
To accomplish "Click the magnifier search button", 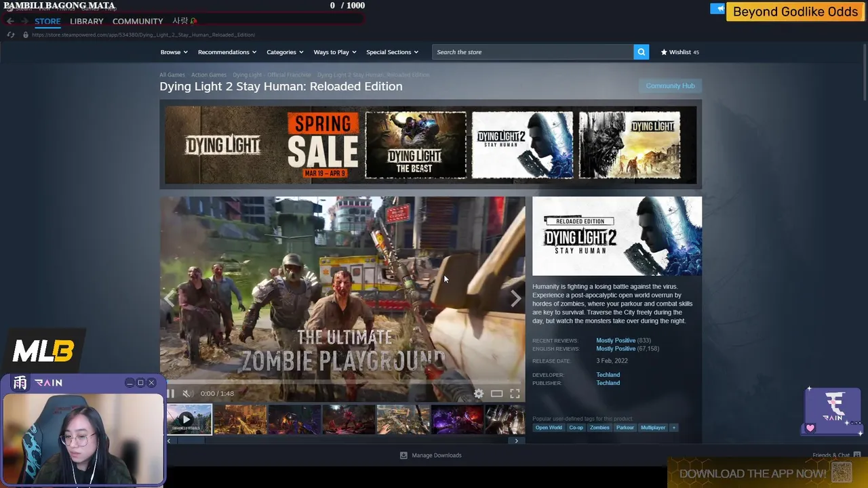I will (x=641, y=52).
